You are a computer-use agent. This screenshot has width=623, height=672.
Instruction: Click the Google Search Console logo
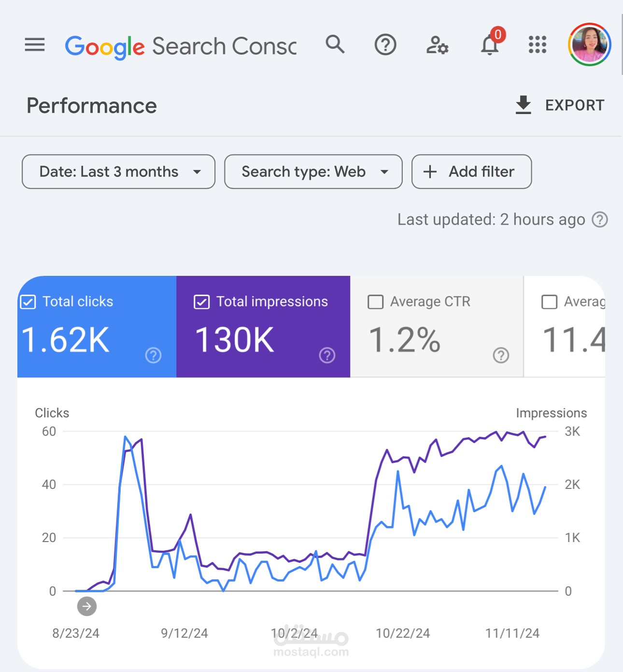[x=181, y=47]
